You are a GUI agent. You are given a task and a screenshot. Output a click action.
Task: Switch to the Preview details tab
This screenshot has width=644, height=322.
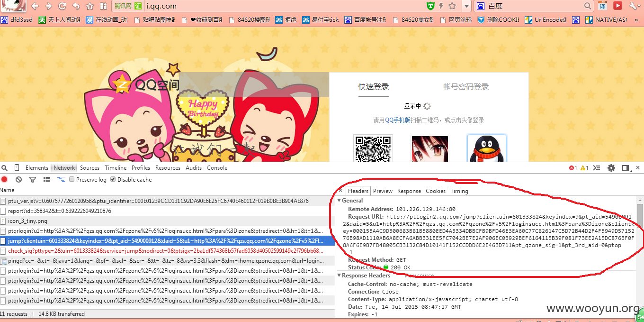[383, 191]
